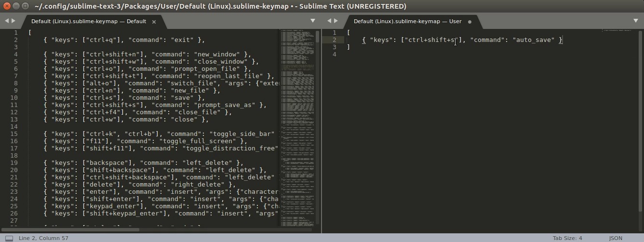This screenshot has height=242, width=644.
Task: Open the Tab Size: 4 menu
Action: [x=567, y=238]
